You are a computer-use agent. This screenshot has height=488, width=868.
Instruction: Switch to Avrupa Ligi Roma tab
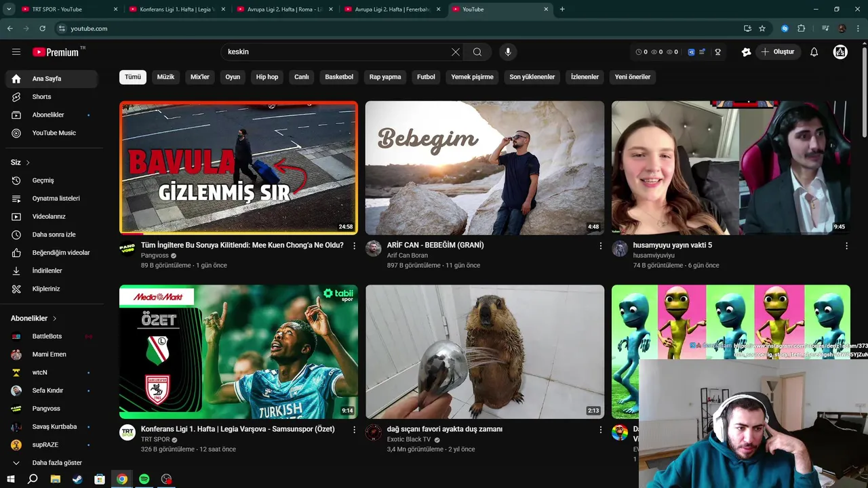pyautogui.click(x=285, y=9)
